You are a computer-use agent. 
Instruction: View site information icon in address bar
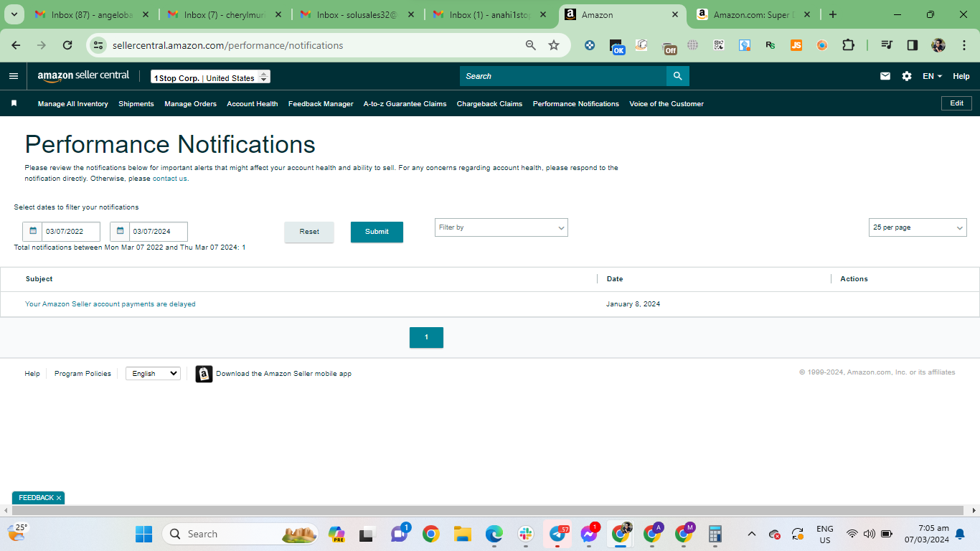pyautogui.click(x=99, y=45)
